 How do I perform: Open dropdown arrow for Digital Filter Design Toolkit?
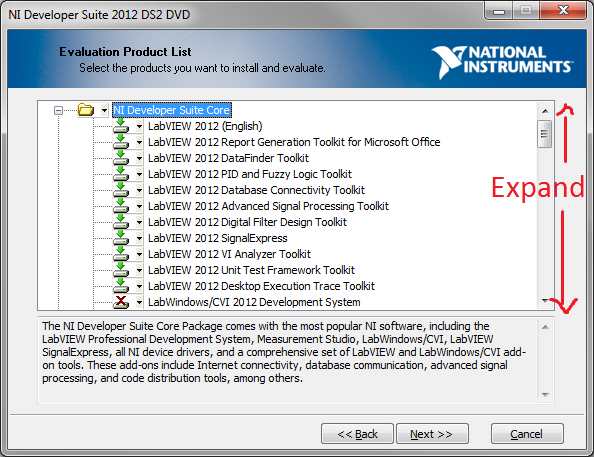(139, 222)
